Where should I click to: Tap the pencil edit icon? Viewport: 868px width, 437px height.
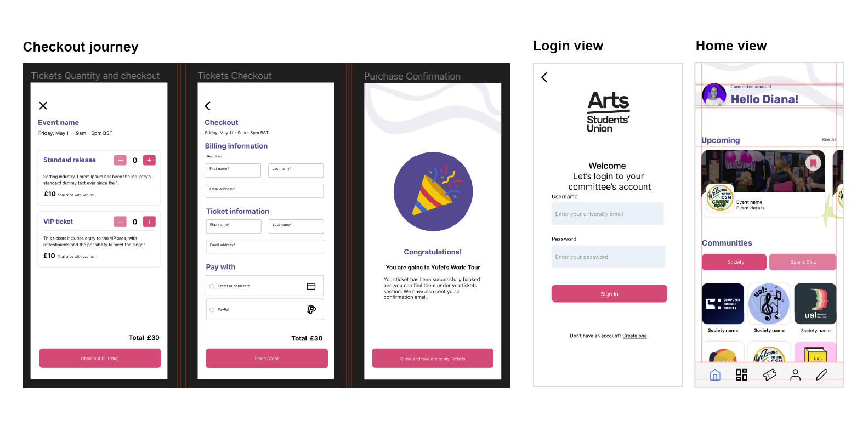click(x=821, y=375)
